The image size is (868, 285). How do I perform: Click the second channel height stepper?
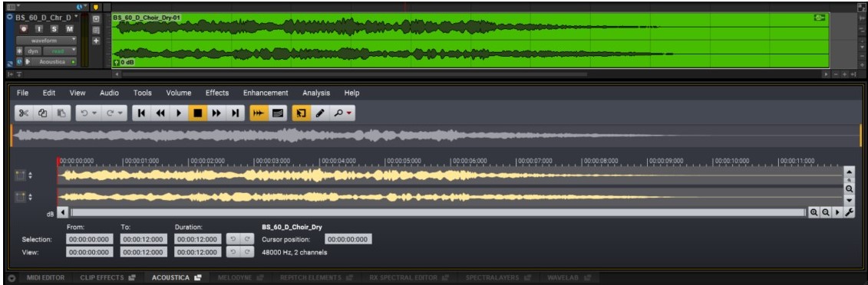pyautogui.click(x=31, y=197)
